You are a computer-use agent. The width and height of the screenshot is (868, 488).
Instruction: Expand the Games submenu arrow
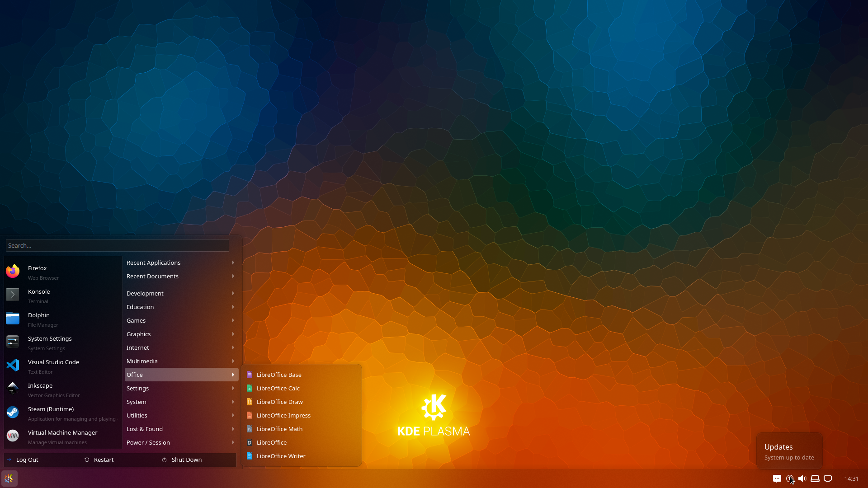point(233,320)
